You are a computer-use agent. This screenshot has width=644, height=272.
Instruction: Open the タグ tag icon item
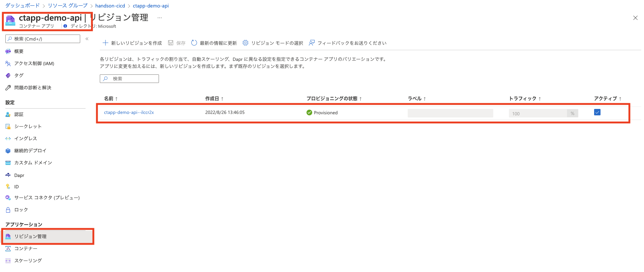(x=8, y=75)
